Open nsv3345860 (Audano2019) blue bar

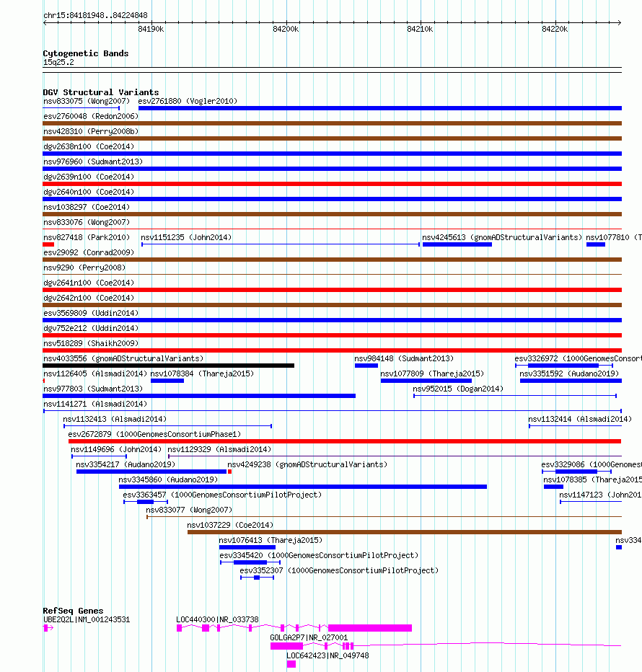[303, 487]
